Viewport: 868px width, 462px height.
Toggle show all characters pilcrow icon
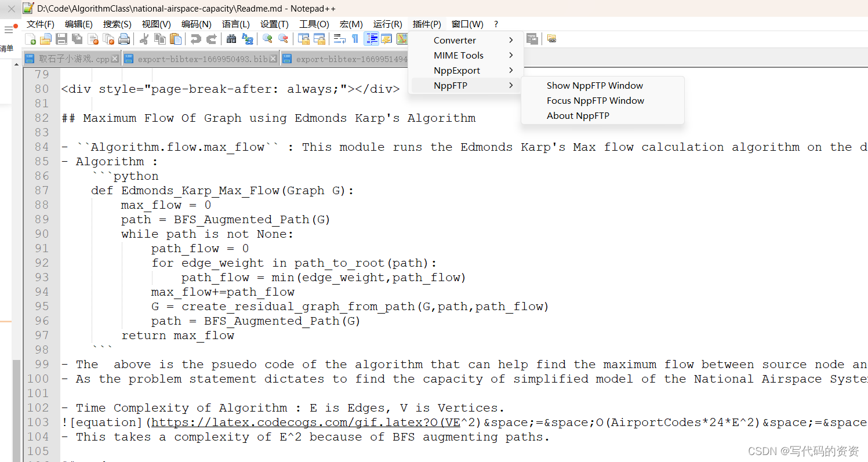(x=355, y=39)
